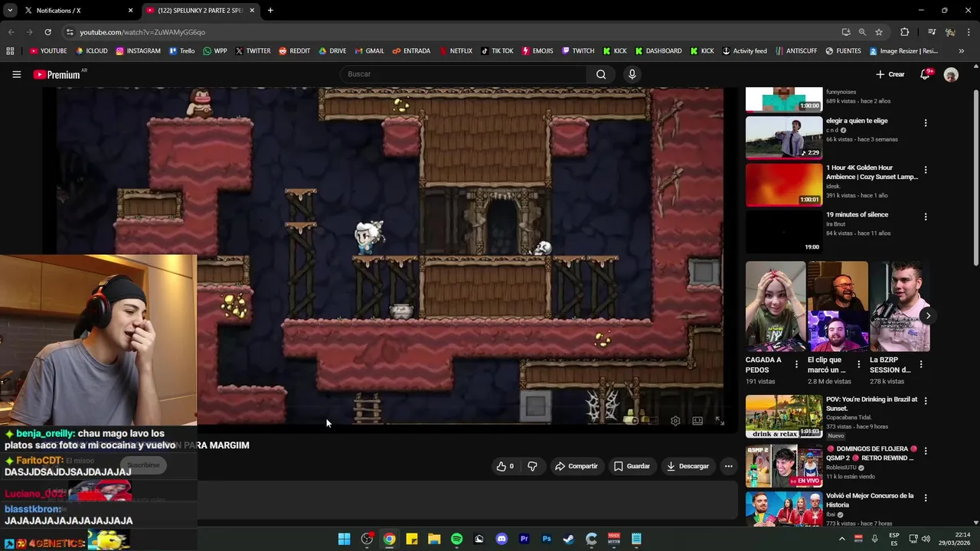Show hidden system tray icons

(841, 539)
